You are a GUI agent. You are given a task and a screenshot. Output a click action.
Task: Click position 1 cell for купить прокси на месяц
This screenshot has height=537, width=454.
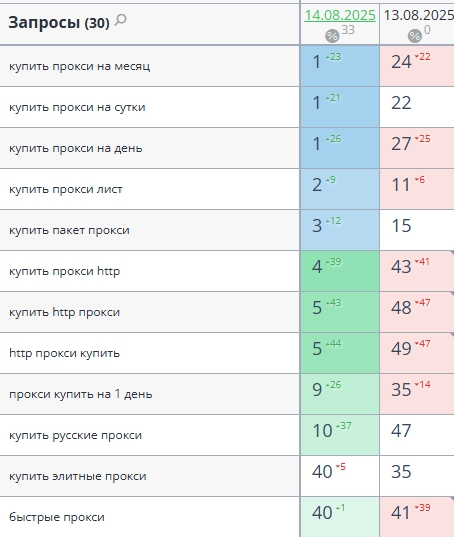(340, 66)
